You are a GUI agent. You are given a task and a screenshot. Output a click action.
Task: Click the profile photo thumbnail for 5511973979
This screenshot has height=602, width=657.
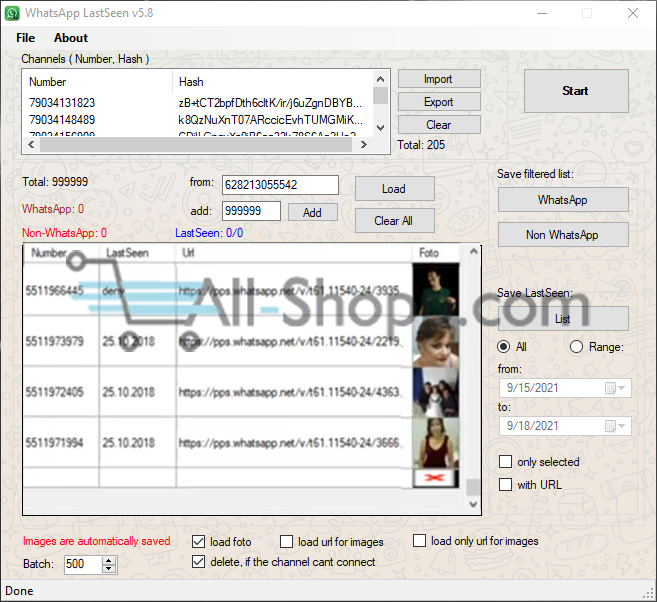click(435, 342)
